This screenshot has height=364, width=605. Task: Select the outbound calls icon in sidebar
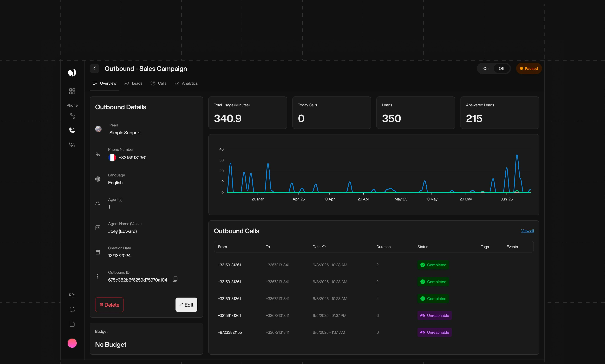click(72, 130)
